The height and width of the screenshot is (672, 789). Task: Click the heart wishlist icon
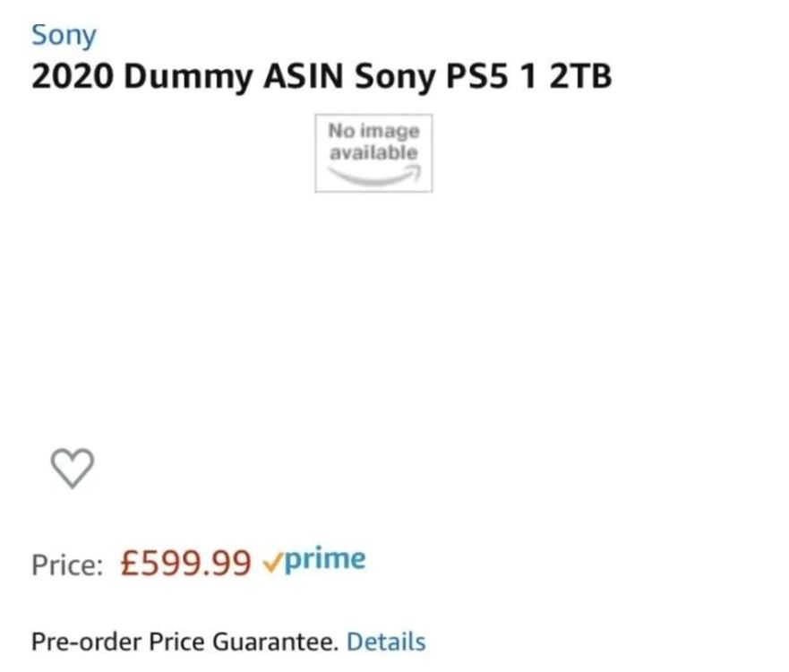point(72,469)
